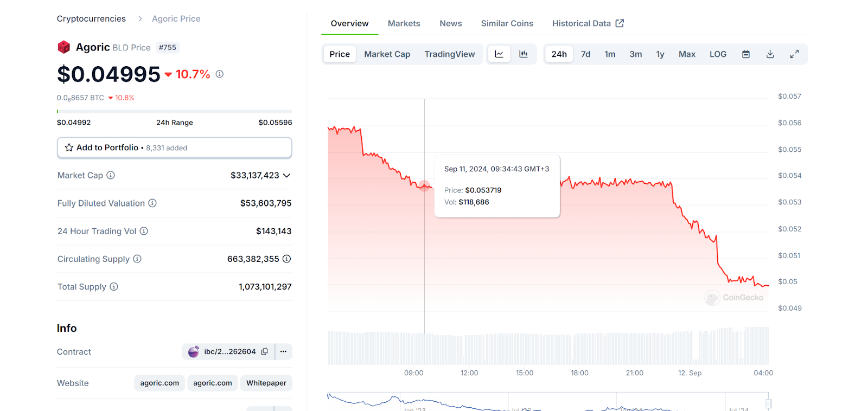Image resolution: width=868 pixels, height=411 pixels.
Task: Open the Markets tab
Action: point(404,23)
